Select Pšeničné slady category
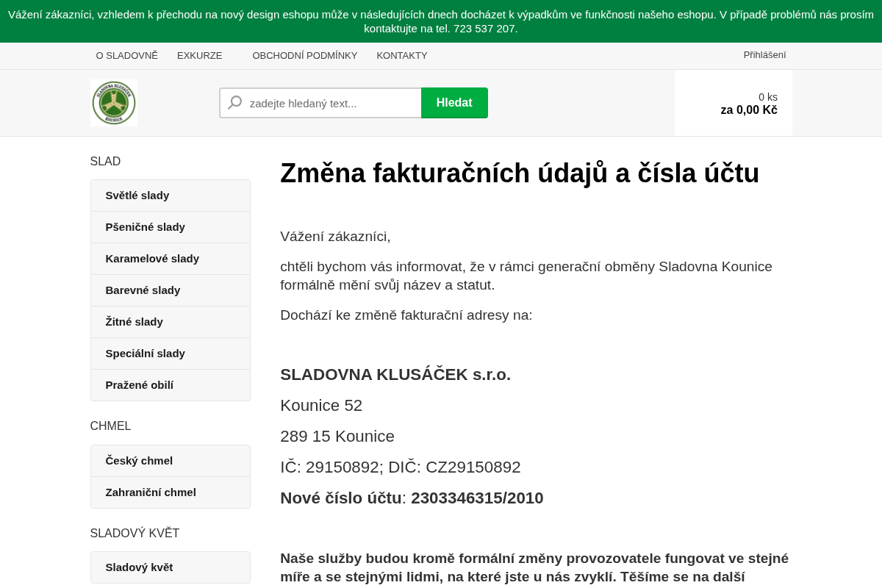The height and width of the screenshot is (588, 882). coord(171,227)
